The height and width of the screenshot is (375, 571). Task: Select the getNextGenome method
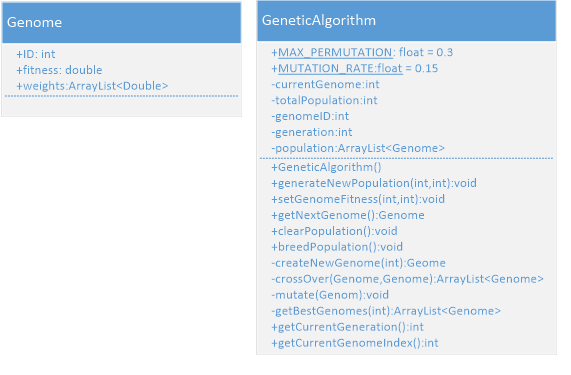point(348,215)
